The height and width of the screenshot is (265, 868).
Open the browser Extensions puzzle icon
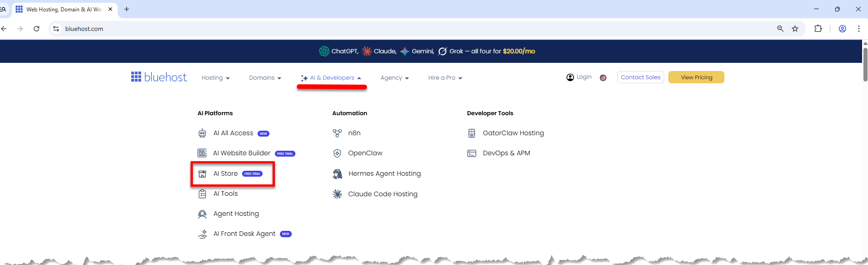point(818,29)
